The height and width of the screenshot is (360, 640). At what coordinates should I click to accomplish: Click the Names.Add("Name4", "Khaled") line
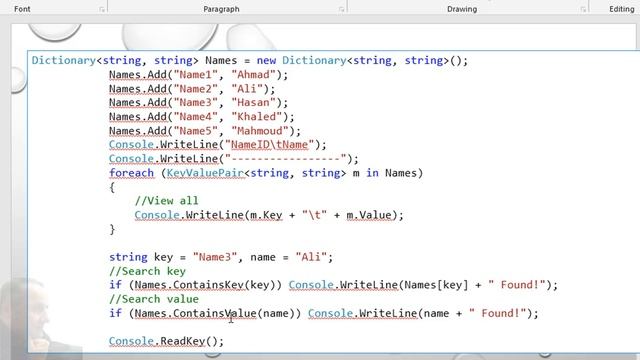coord(201,117)
